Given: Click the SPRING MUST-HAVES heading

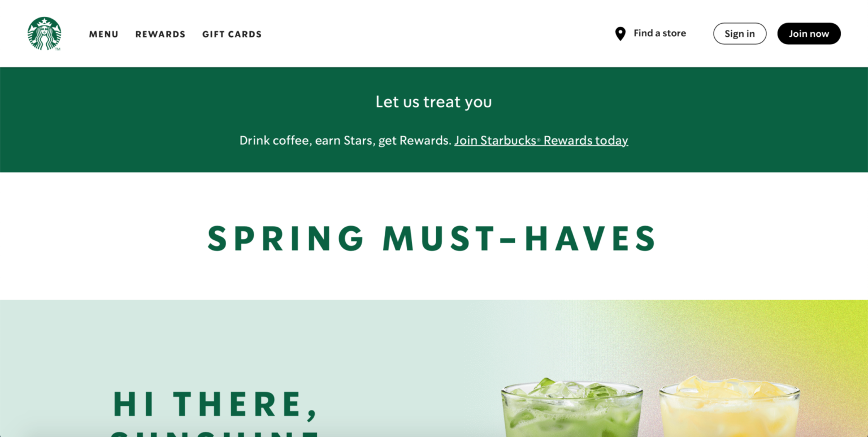Looking at the screenshot, I should coord(432,238).
